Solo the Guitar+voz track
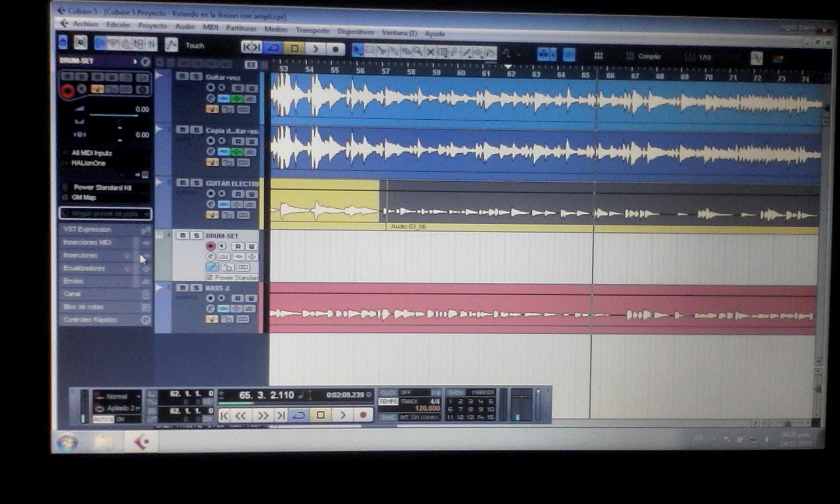Viewport: 840px width, 504px height. pos(195,77)
